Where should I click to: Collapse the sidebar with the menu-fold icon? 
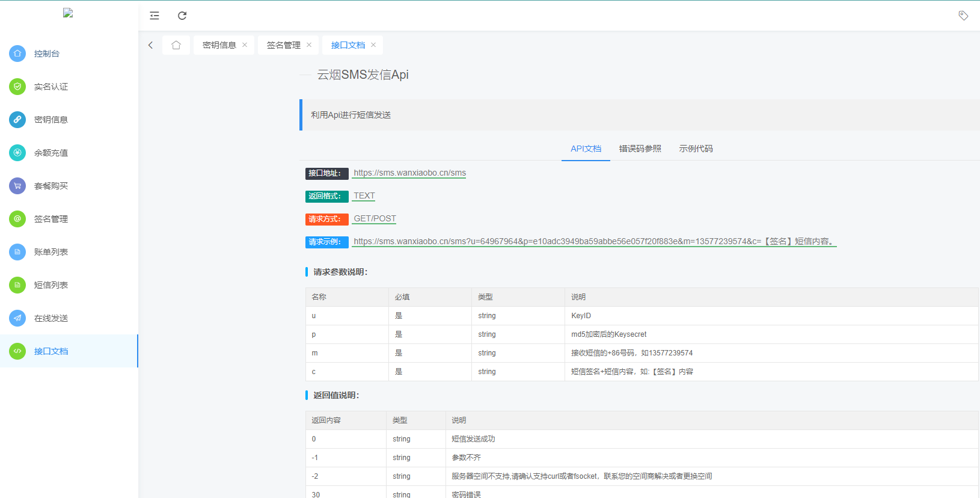point(155,16)
